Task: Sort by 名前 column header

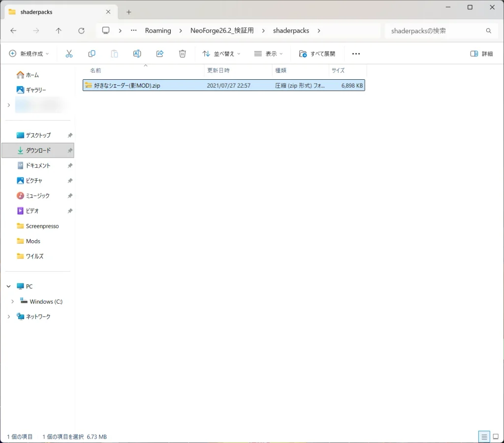Action: click(95, 70)
